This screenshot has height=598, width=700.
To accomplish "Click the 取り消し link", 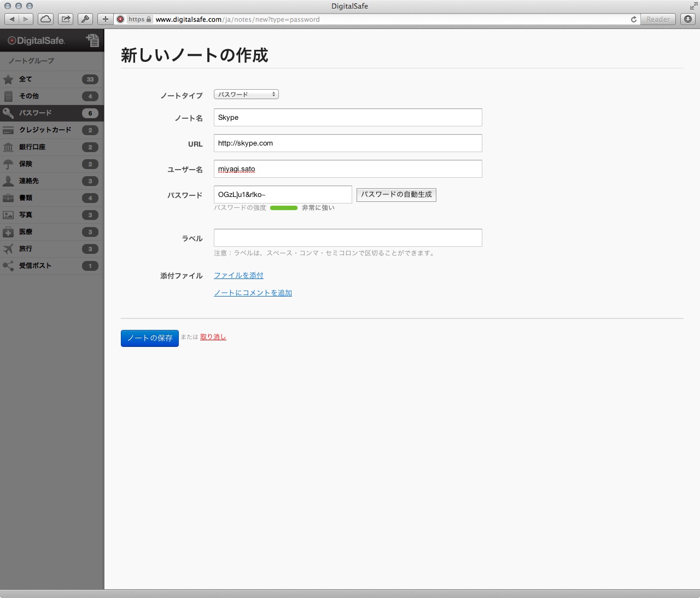I will [213, 337].
